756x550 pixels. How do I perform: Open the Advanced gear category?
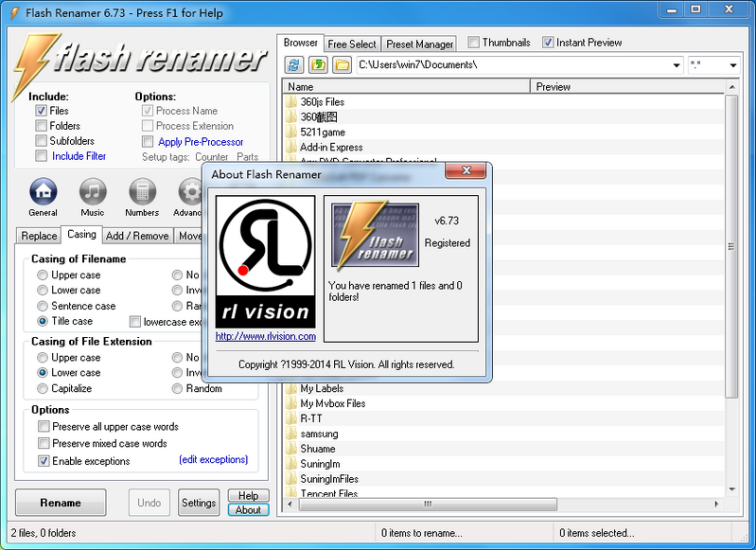(190, 191)
